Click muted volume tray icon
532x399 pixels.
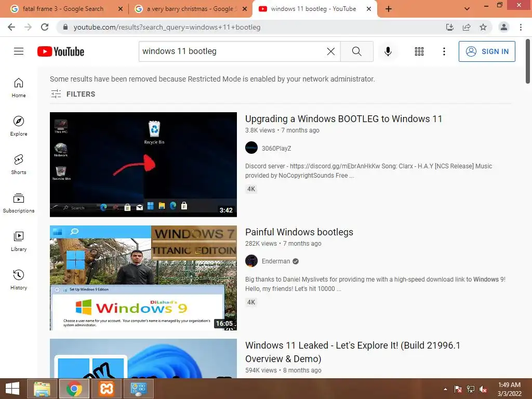[483, 389]
